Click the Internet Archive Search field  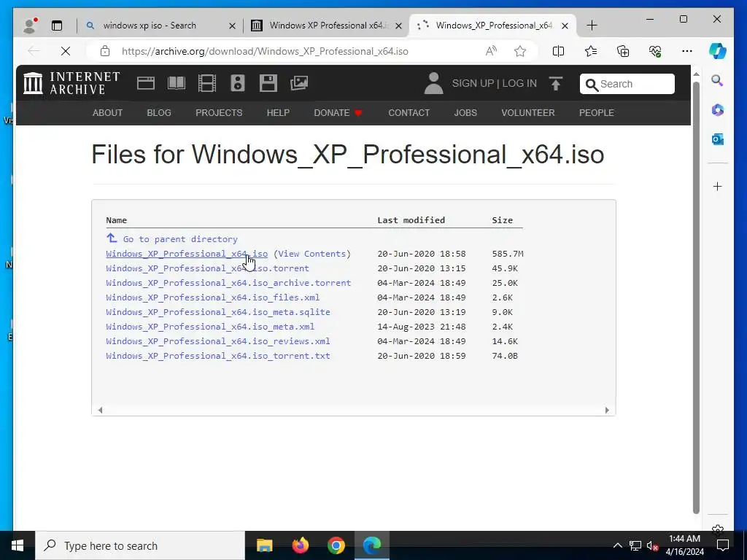(627, 84)
